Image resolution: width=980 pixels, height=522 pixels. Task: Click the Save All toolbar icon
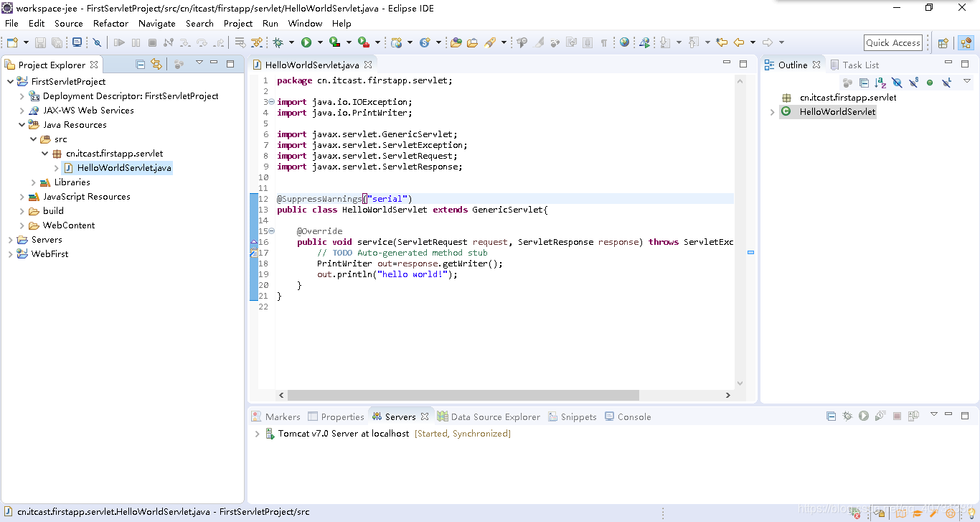pos(57,42)
